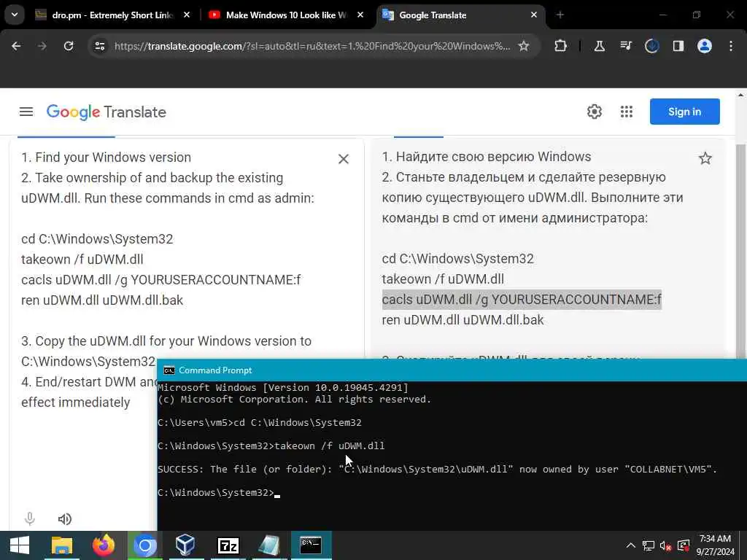Click the Command Prompt title bar
Image resolution: width=747 pixels, height=560 pixels.
point(452,370)
